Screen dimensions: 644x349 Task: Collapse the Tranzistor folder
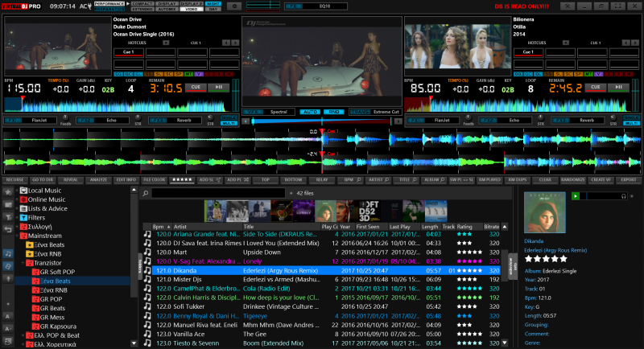(23, 262)
